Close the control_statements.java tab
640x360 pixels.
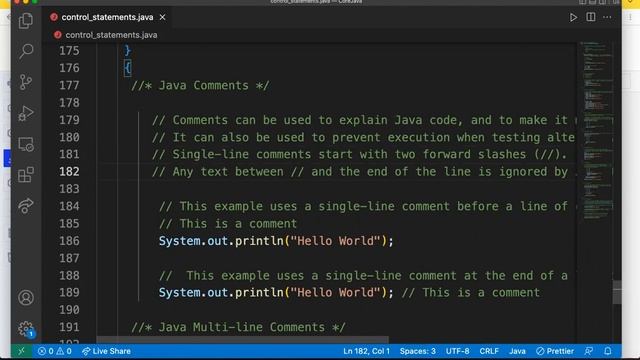(162, 17)
